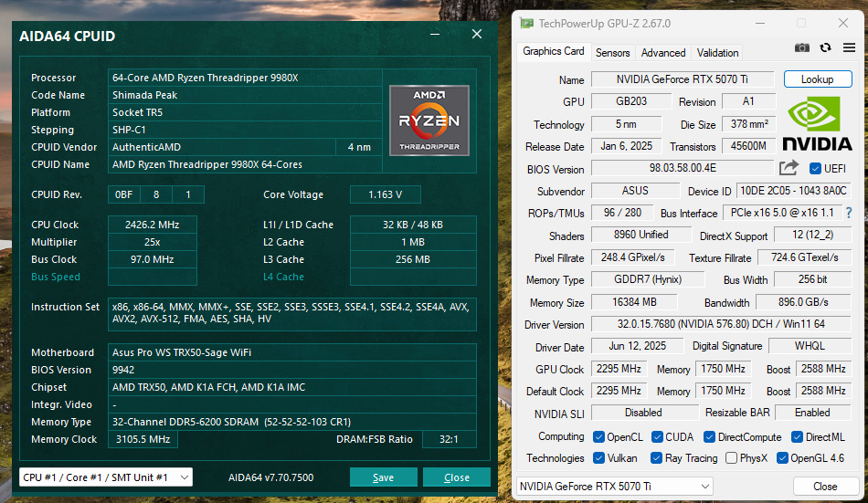Close GPU-Z window using title bar X
Image resolution: width=868 pixels, height=503 pixels.
point(843,23)
